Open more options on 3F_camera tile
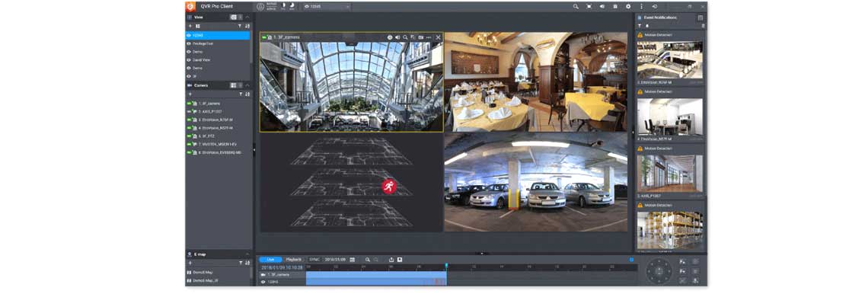The image size is (868, 294). (429, 37)
